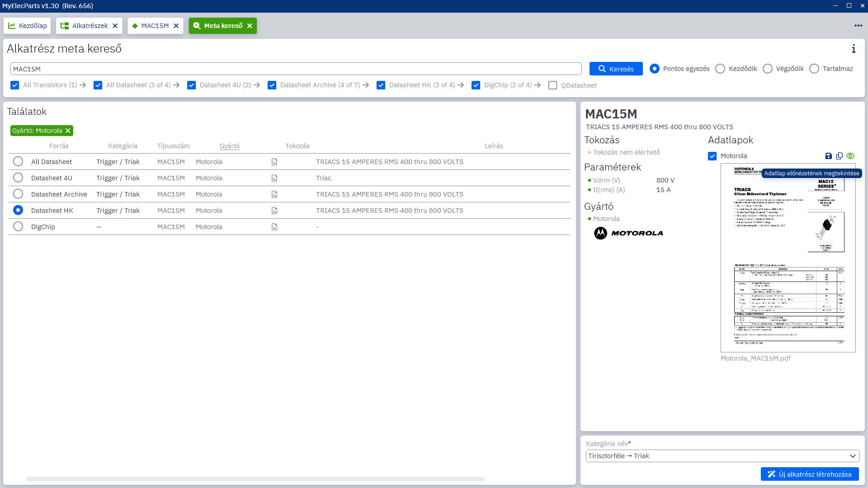The height and width of the screenshot is (488, 868).
Task: Click Új alkatrész létrehozása button
Action: click(x=810, y=474)
